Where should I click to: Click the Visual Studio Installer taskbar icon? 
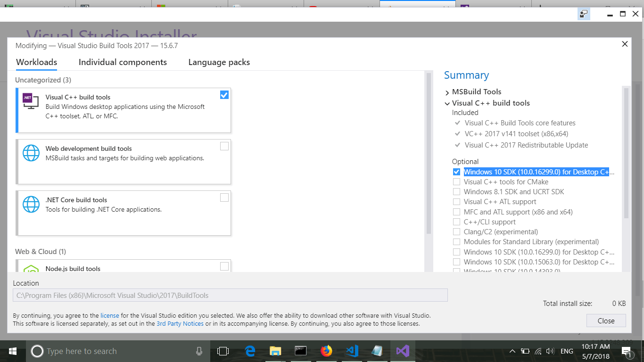(403, 351)
